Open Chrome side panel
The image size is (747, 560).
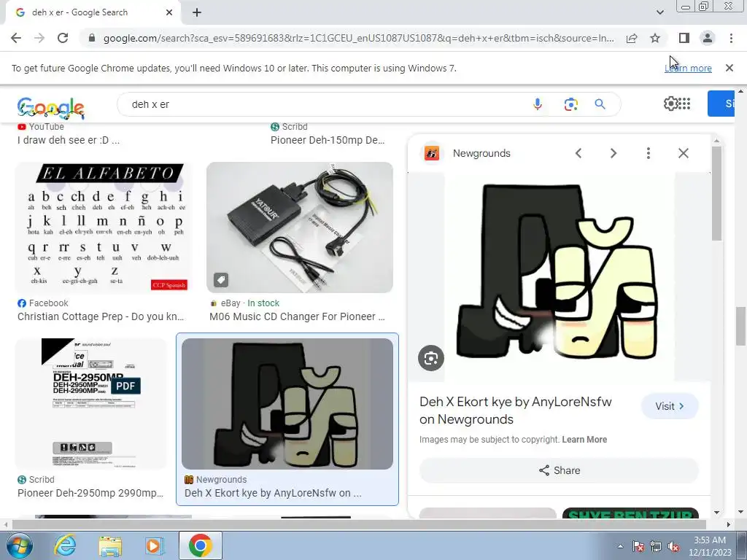(x=684, y=38)
